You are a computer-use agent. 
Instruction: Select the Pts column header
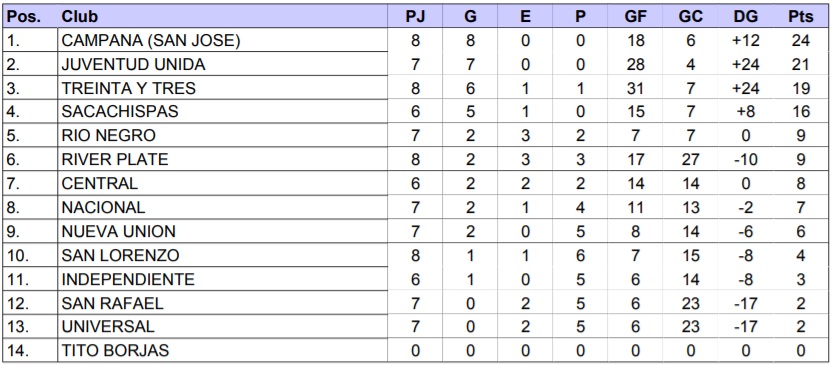click(x=801, y=16)
